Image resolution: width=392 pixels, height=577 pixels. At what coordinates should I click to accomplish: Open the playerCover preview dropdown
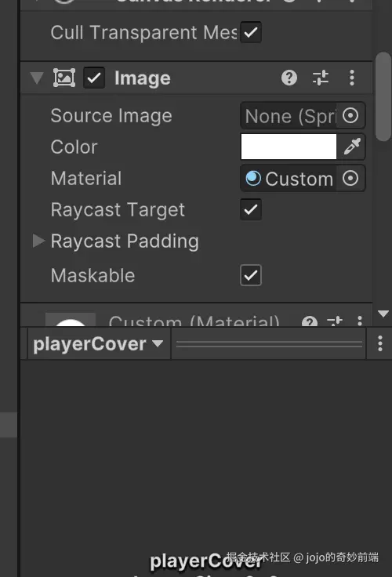pyautogui.click(x=98, y=344)
